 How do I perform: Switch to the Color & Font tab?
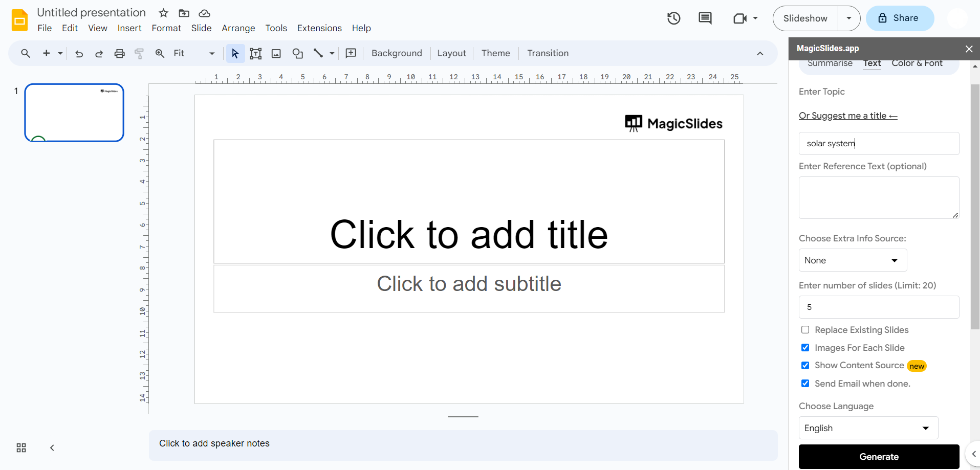click(917, 63)
